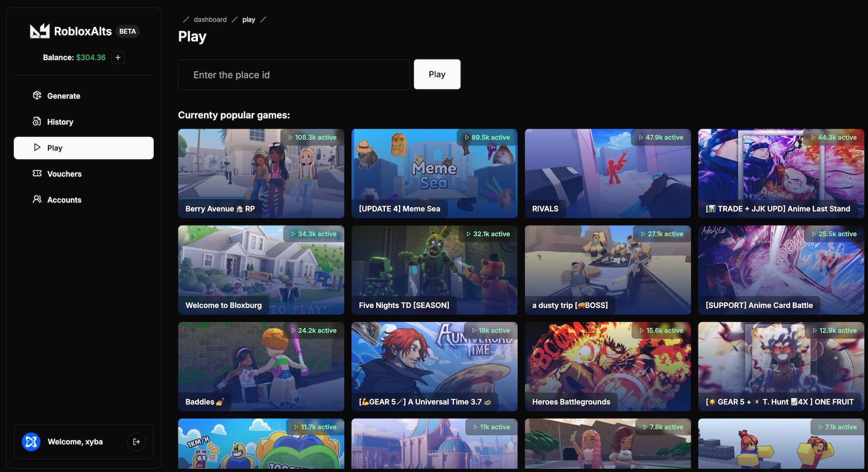Image resolution: width=868 pixels, height=472 pixels.
Task: Click the Welcome, xyba text
Action: tap(75, 442)
